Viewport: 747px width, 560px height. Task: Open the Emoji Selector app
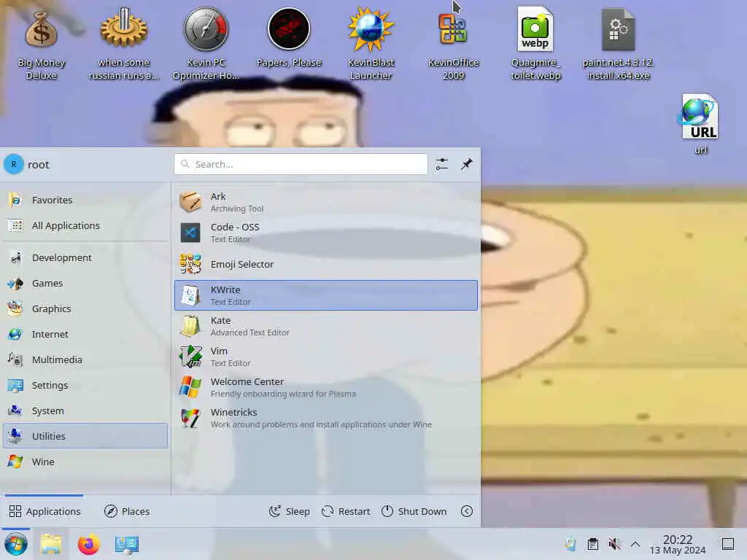(x=326, y=264)
